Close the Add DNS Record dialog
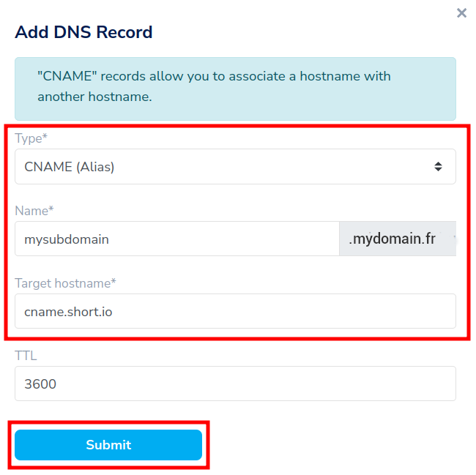The image size is (476, 475). point(461,13)
